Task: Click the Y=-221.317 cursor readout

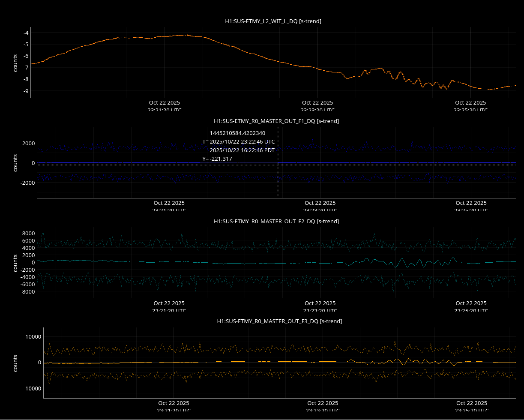Action: (x=217, y=159)
